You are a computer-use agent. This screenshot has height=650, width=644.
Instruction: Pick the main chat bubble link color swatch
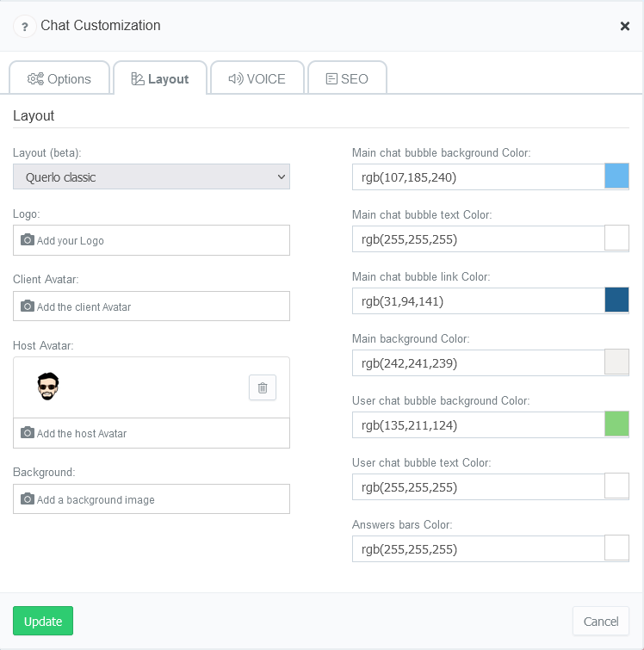tap(616, 300)
